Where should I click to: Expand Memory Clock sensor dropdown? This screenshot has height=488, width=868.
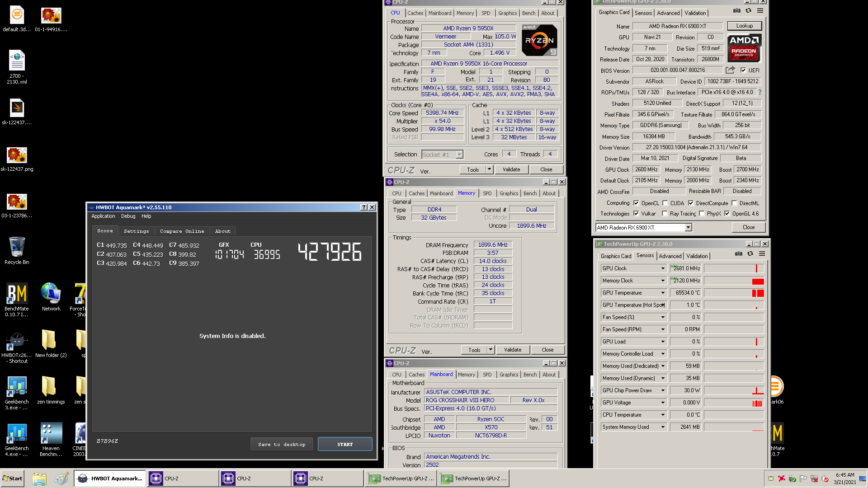click(x=663, y=281)
